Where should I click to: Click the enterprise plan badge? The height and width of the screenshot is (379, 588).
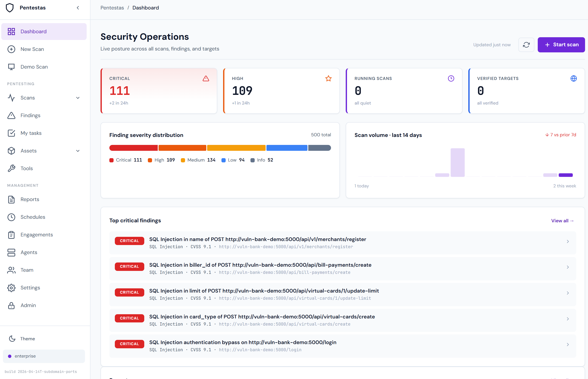pyautogui.click(x=44, y=356)
